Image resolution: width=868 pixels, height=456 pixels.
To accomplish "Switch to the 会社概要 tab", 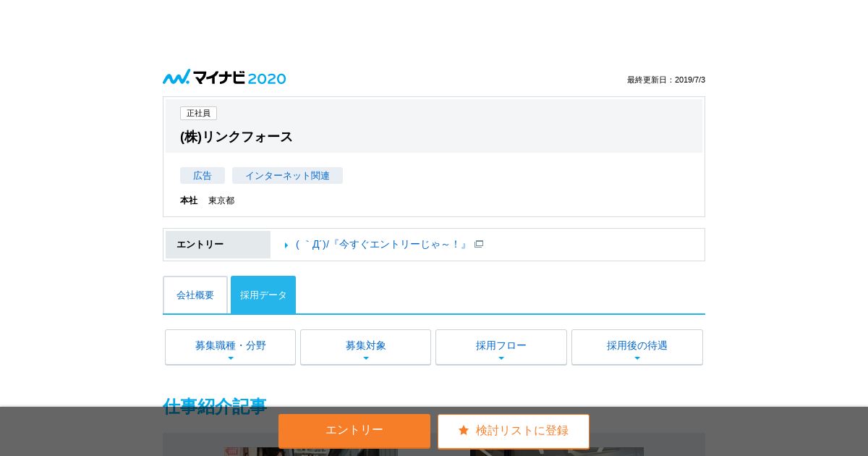I will click(x=195, y=295).
